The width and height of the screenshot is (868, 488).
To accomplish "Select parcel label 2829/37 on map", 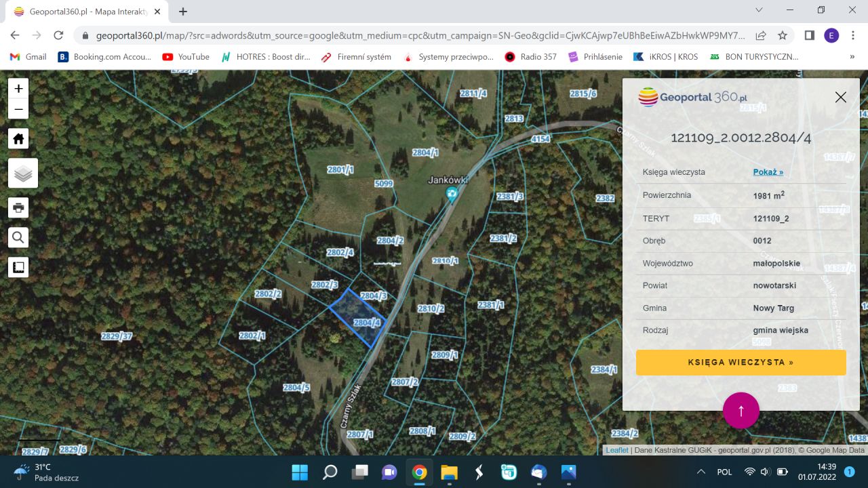I will 116,336.
